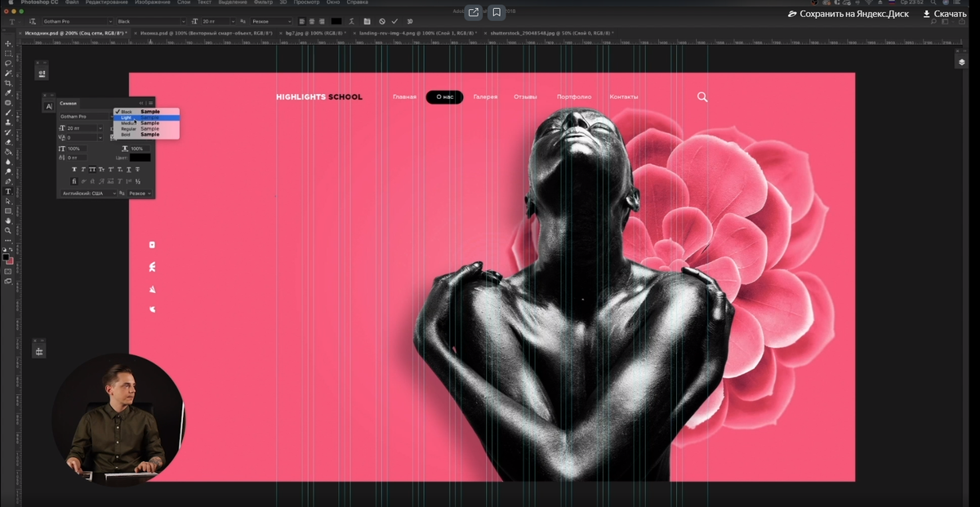Choose Regular from the font style list
The image size is (980, 507).
point(146,129)
